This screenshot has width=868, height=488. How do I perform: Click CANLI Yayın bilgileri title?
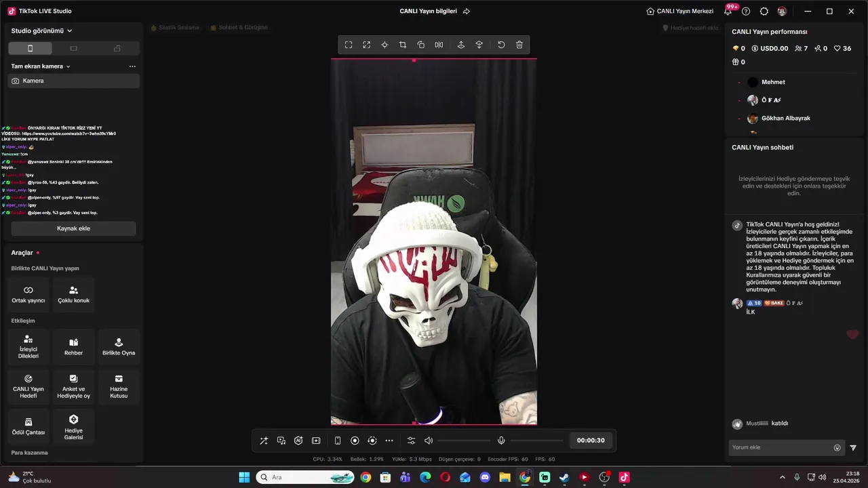(x=428, y=12)
